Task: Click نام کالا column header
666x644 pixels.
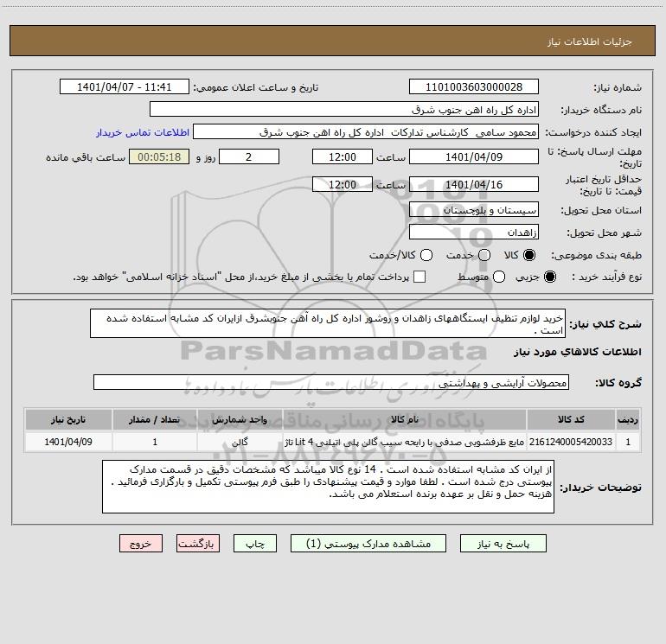Action: tap(405, 419)
